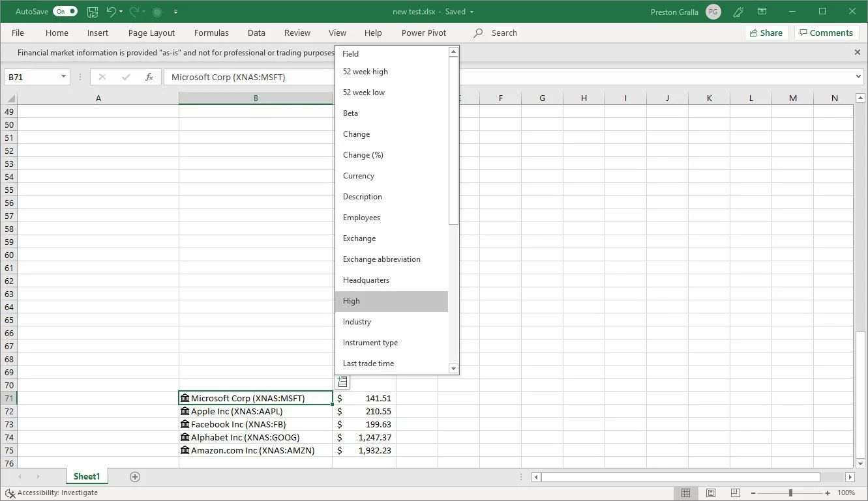This screenshot has width=868, height=501.
Task: Click the Cancel X formula bar icon
Action: tap(102, 77)
